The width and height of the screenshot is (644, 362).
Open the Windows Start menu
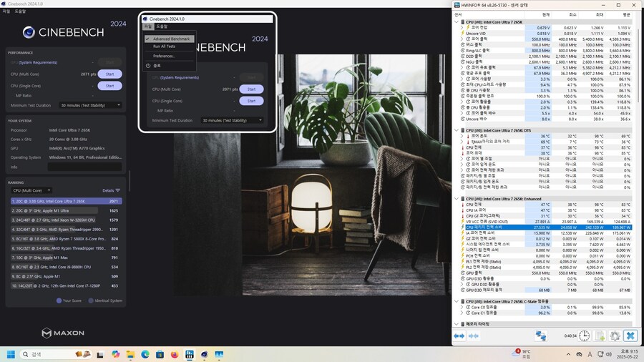point(11,354)
